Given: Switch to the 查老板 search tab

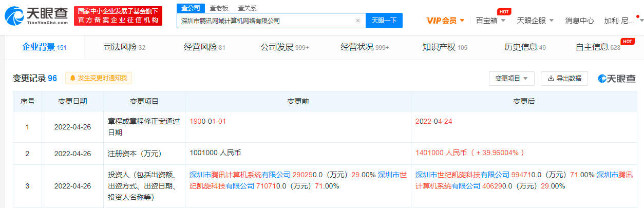Looking at the screenshot, I should click(219, 8).
